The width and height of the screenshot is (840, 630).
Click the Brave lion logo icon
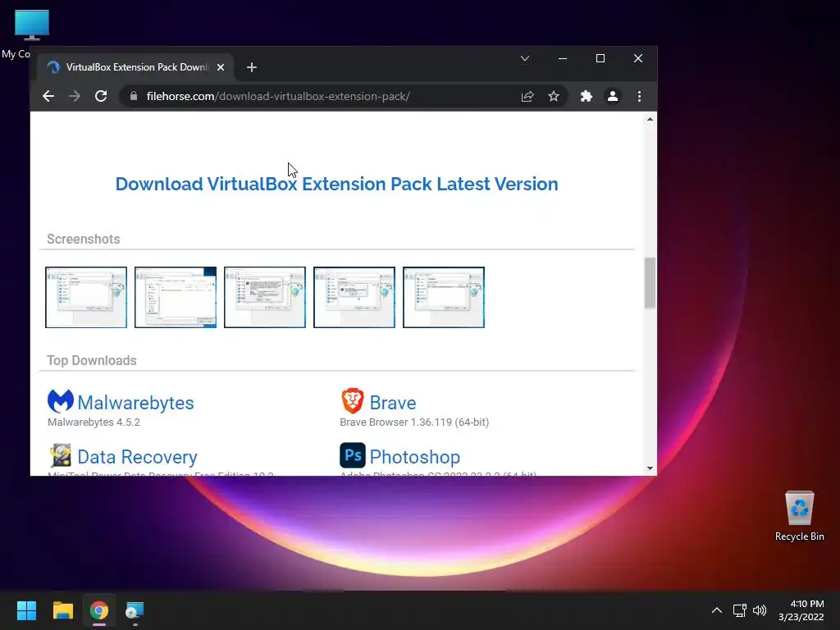pyautogui.click(x=353, y=401)
